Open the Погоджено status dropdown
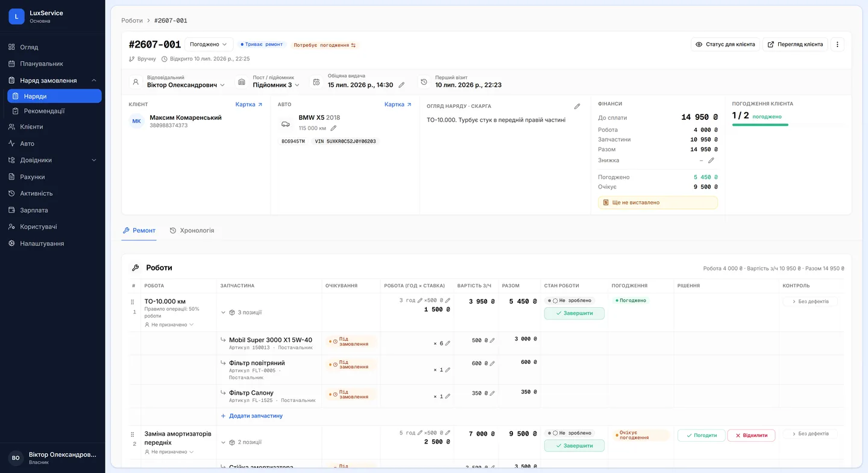This screenshot has width=868, height=473. 209,44
